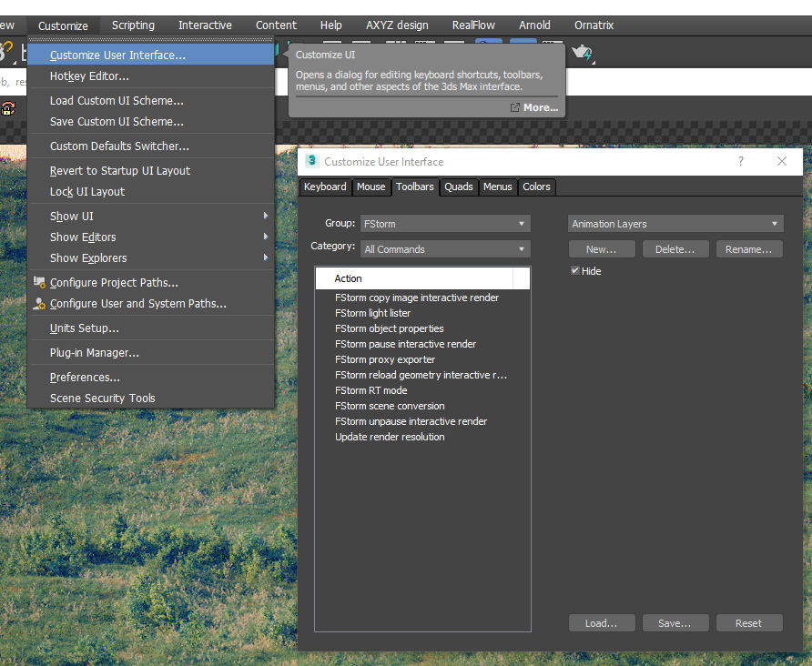Uncheck the Hide checkbox
This screenshot has height=666, width=812.
click(575, 271)
